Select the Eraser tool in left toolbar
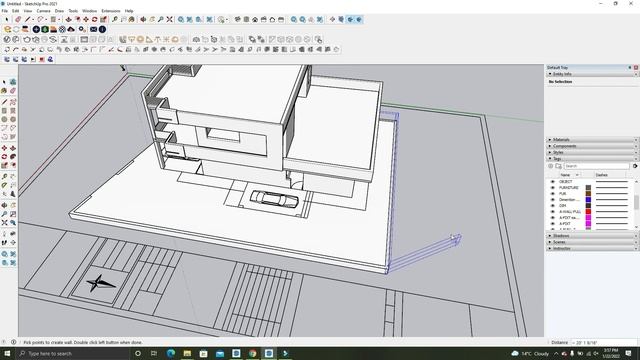Image resolution: width=640 pixels, height=360 pixels. (13, 91)
